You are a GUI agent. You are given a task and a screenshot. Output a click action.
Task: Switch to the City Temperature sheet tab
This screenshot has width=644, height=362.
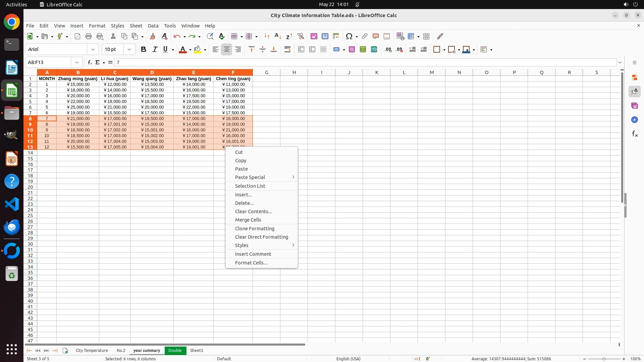point(92,350)
